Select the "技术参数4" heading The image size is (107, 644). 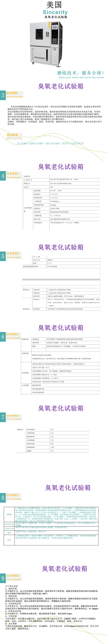(x=13, y=416)
